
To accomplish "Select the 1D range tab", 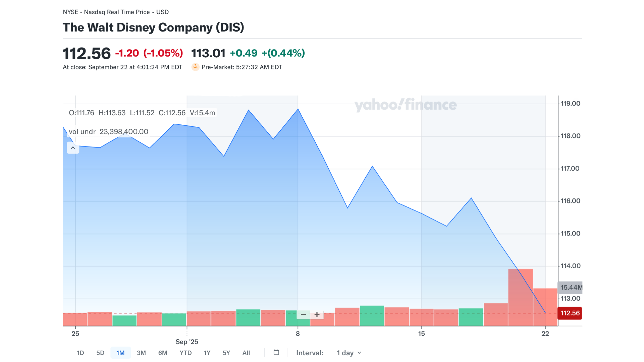I will coord(80,353).
